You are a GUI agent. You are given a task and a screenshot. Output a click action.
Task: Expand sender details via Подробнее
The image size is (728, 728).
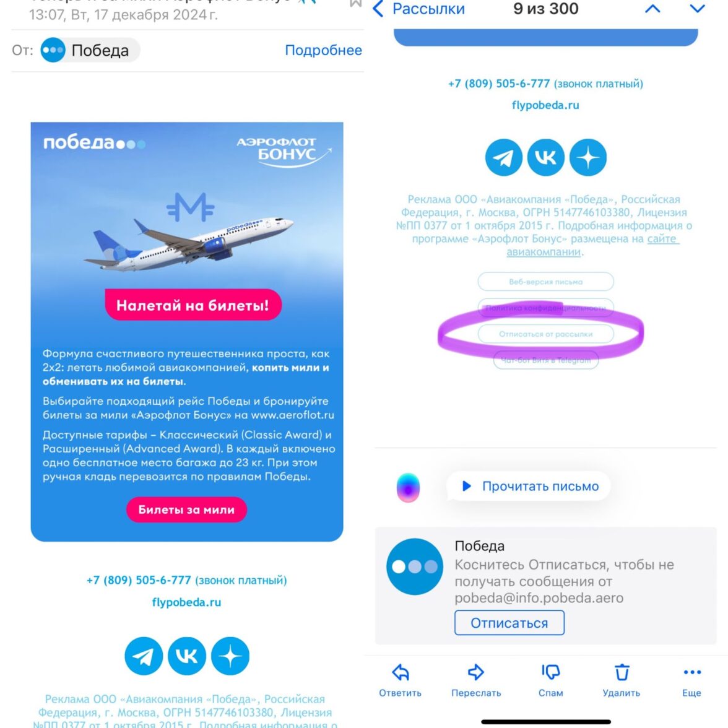[x=323, y=50]
